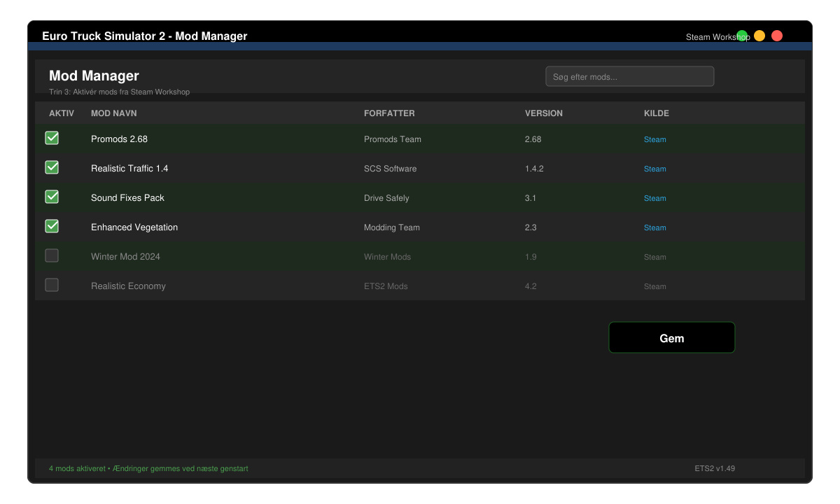Click the Mod Manager panel heading
Screen dimensions: 840x504
[94, 76]
